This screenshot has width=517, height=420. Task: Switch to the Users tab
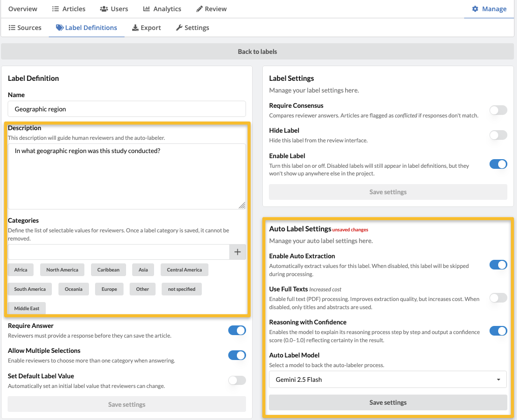click(114, 9)
